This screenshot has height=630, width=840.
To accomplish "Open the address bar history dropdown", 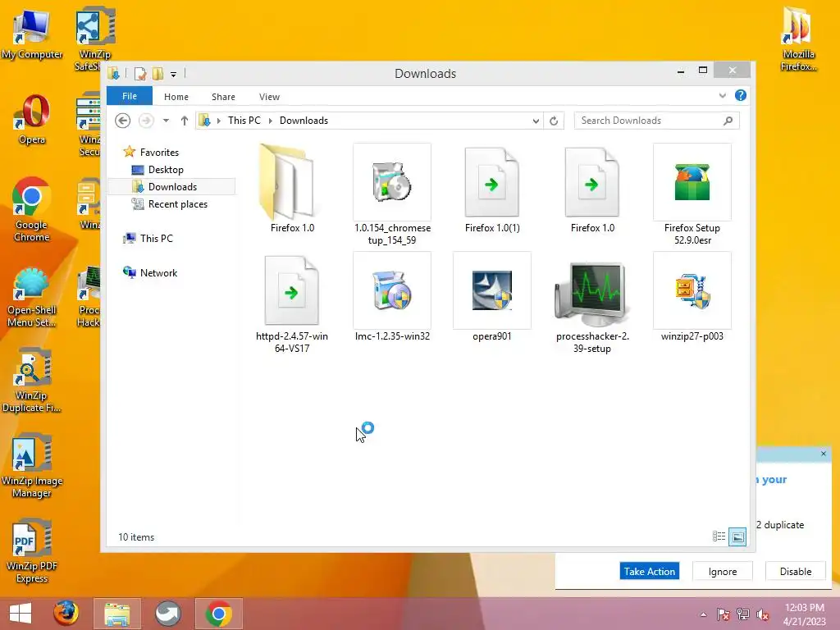I will (x=536, y=121).
